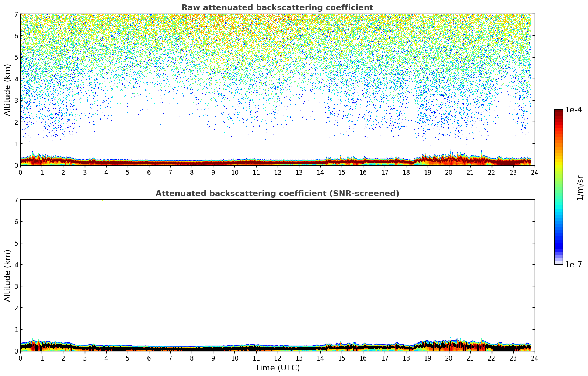Select hour 6 tick label on top plot
The image size is (588, 376).
(149, 173)
